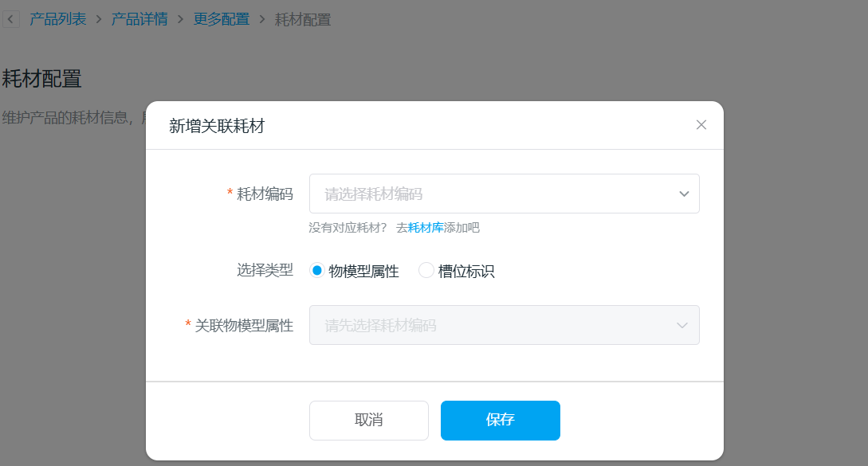The width and height of the screenshot is (868, 466).
Task: Click the back arrow before 产品列表
Action: 10,20
